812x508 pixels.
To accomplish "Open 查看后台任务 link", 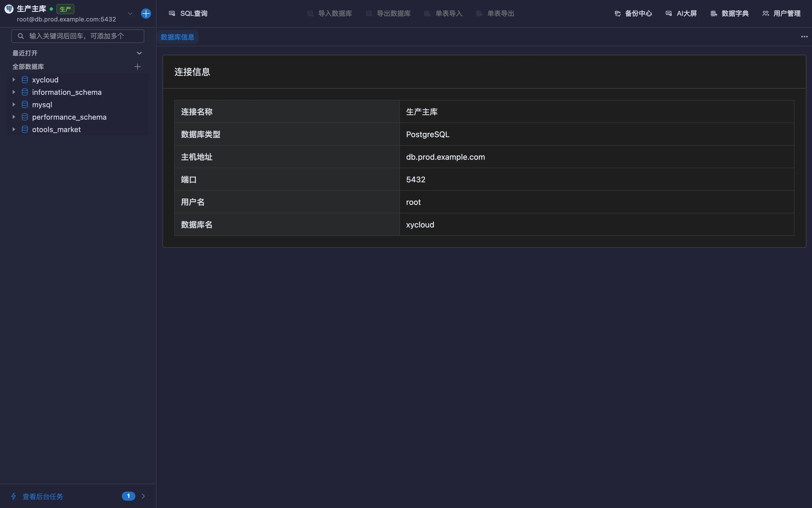I will pyautogui.click(x=43, y=496).
